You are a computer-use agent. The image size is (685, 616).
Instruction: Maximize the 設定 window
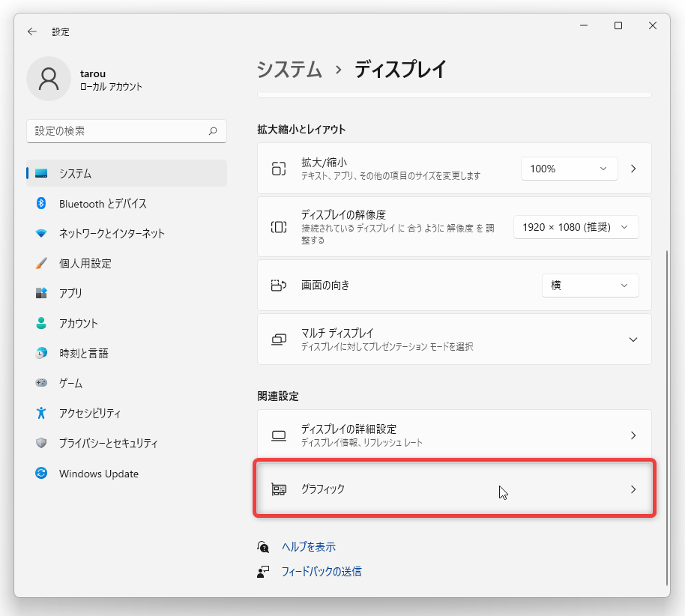[618, 25]
